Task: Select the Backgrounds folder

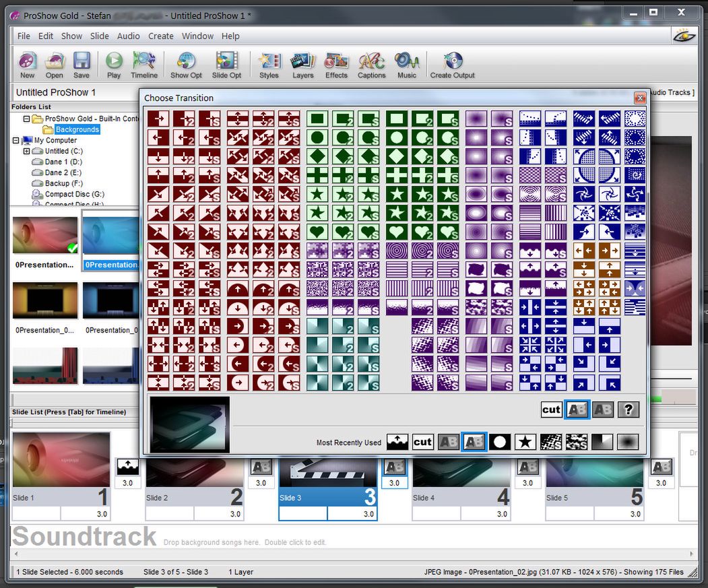Action: [x=77, y=129]
